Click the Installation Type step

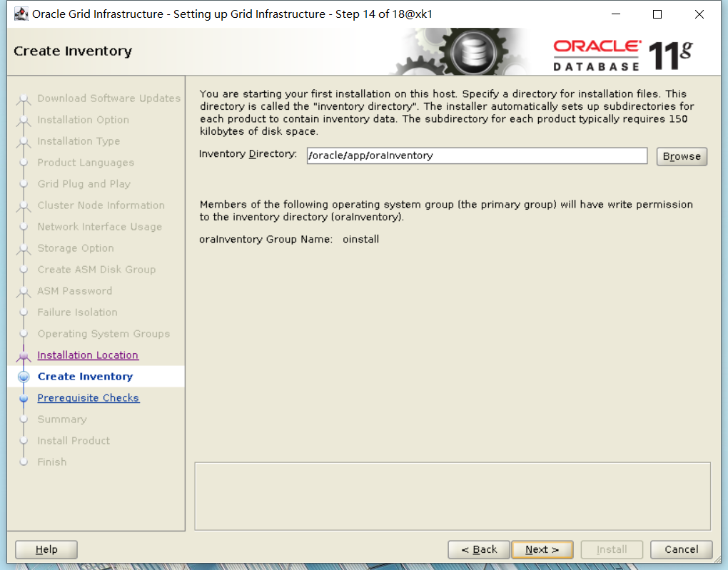(79, 141)
